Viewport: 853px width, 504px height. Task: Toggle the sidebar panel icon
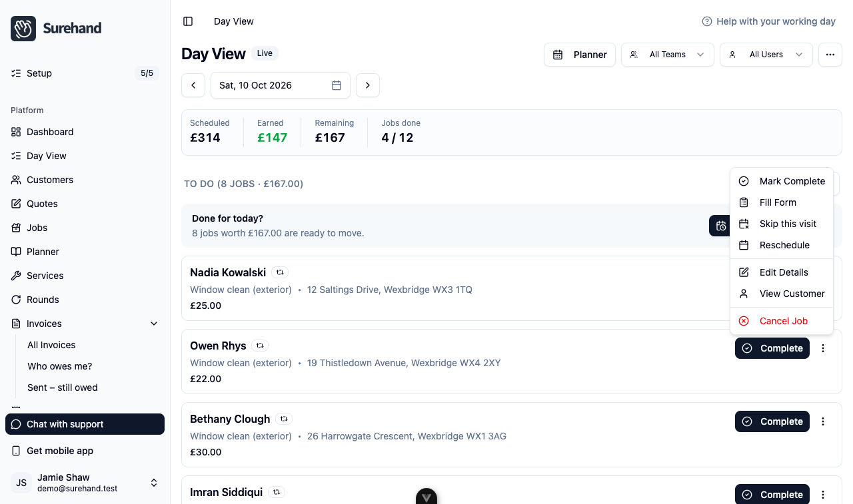[188, 21]
